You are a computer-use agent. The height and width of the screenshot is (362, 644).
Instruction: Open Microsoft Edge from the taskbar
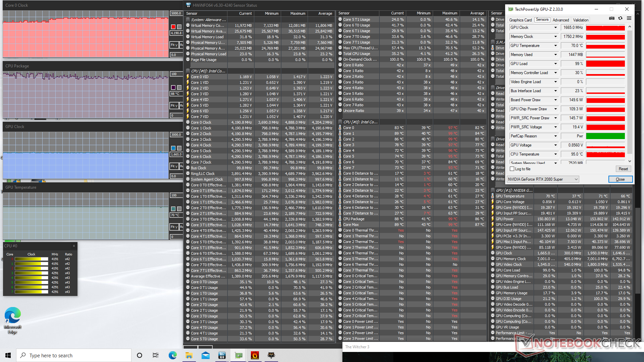point(172,355)
